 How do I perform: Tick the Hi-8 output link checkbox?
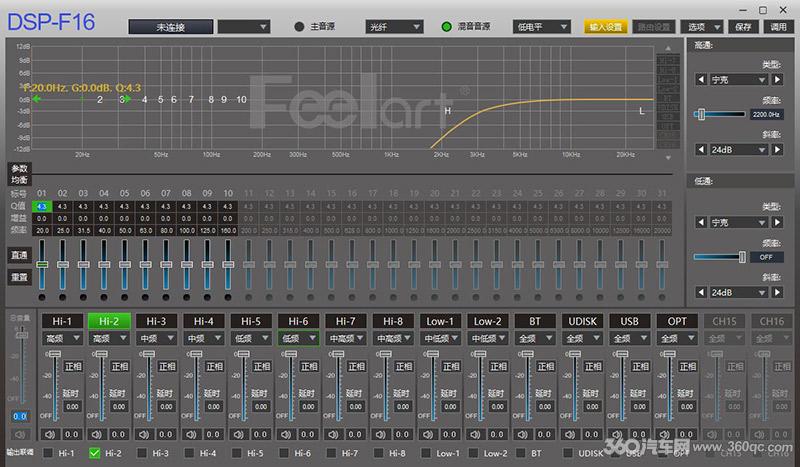[378, 453]
